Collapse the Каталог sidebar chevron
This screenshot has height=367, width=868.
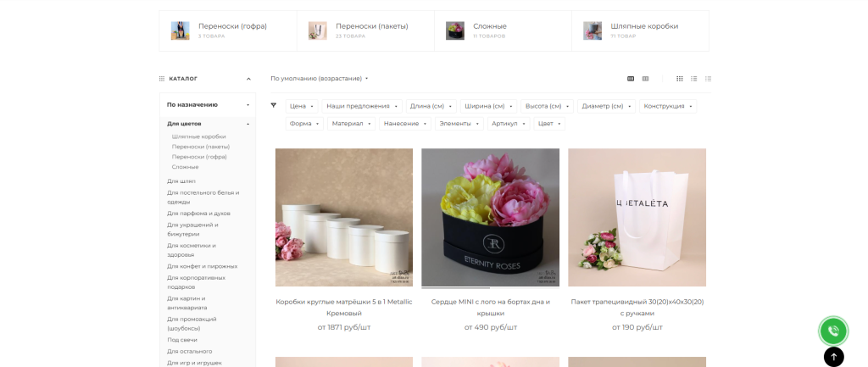[248, 79]
